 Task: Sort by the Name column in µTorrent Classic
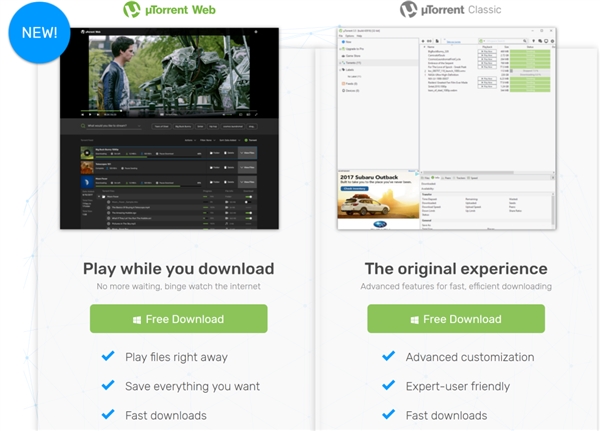click(431, 47)
